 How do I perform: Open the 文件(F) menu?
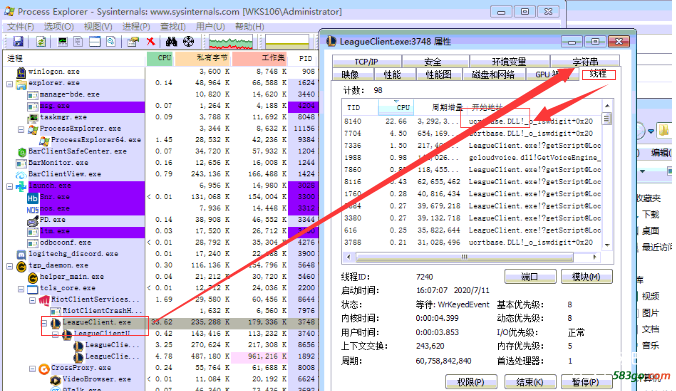[x=20, y=26]
